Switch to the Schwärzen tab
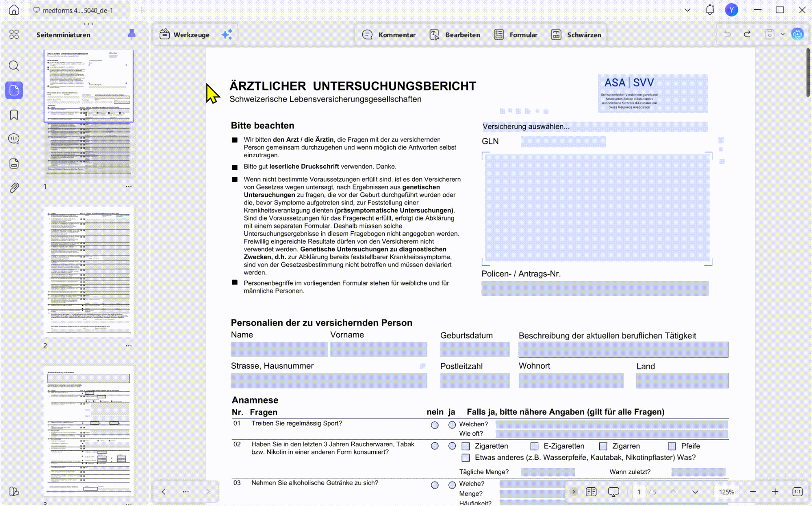Viewport: 812px width, 506px height. point(576,34)
